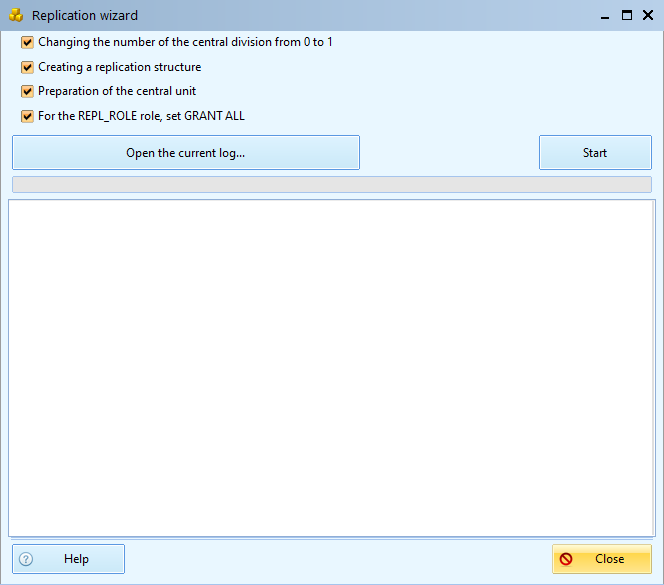Click the 'Creating a replication structure' label text
This screenshot has height=585, width=664.
coord(119,67)
